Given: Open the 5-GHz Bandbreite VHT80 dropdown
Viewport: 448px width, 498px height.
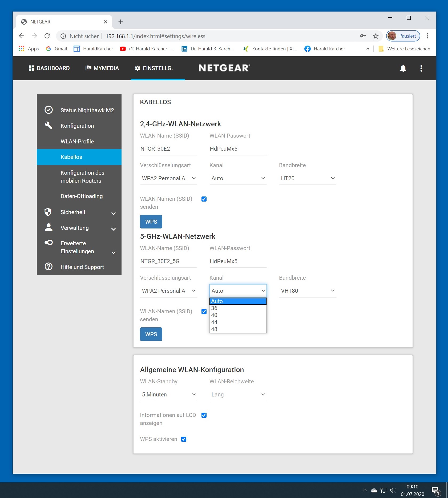Looking at the screenshot, I should [x=307, y=291].
